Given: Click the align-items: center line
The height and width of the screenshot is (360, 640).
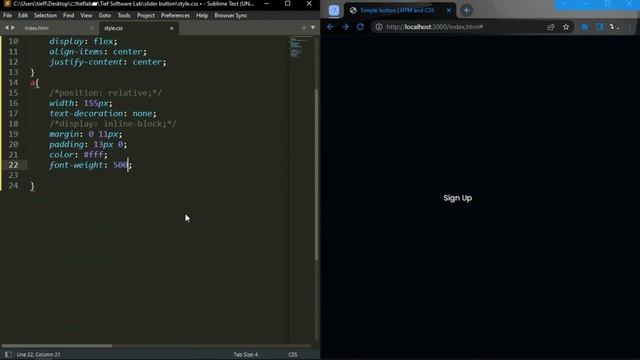Looking at the screenshot, I should tap(98, 52).
